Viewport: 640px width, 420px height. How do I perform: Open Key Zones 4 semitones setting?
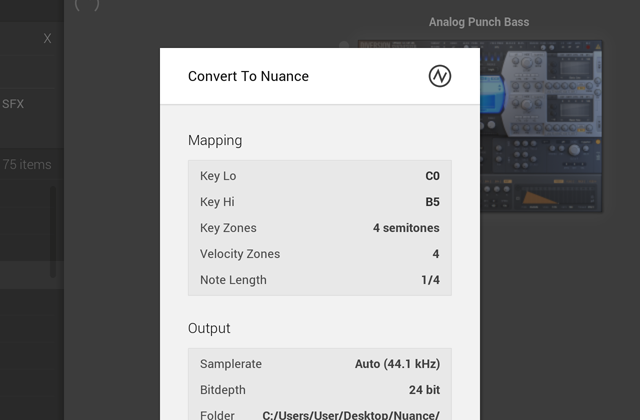tap(406, 228)
